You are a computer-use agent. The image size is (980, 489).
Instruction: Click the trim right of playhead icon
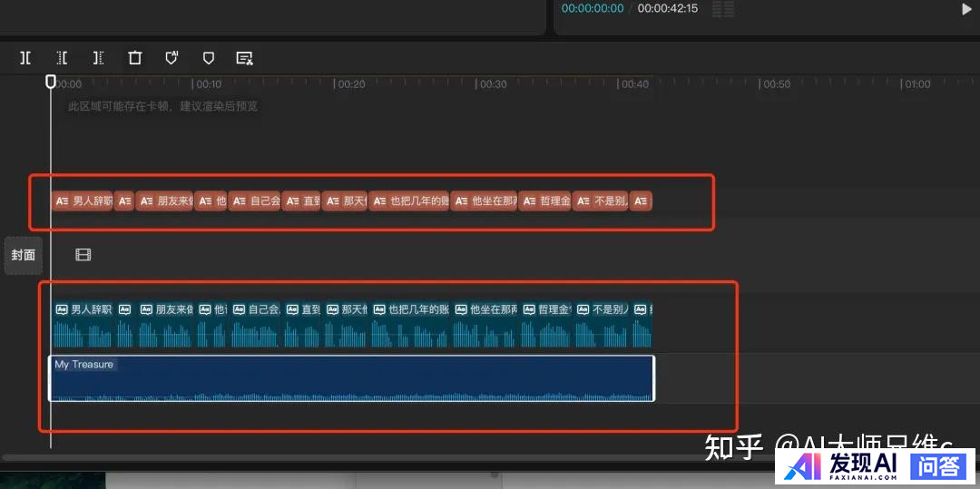tap(98, 58)
